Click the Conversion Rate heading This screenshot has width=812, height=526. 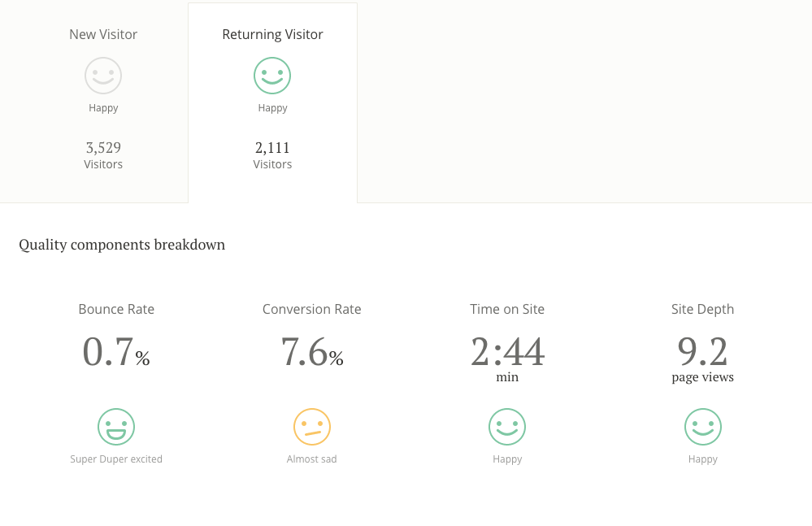click(x=312, y=309)
